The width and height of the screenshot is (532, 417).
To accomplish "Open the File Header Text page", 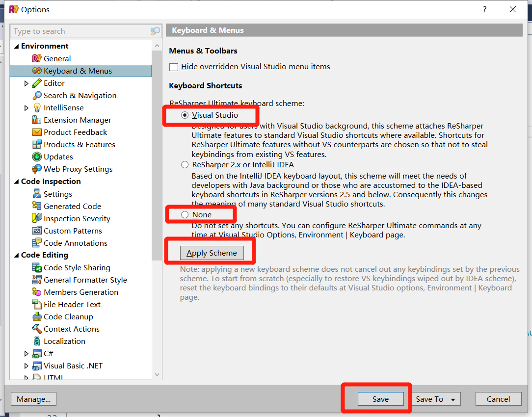I will point(72,305).
